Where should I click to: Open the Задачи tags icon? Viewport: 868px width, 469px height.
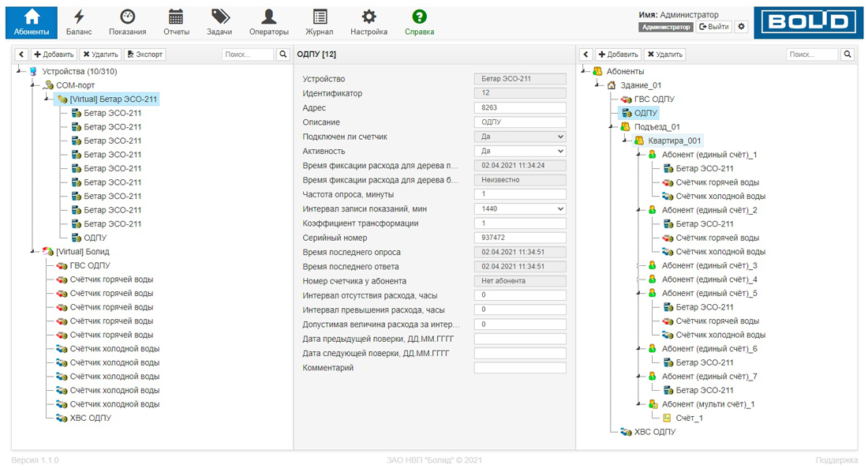[220, 17]
